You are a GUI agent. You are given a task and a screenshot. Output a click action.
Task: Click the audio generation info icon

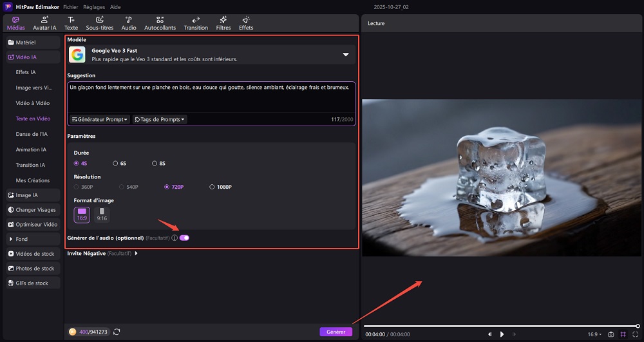(x=175, y=238)
